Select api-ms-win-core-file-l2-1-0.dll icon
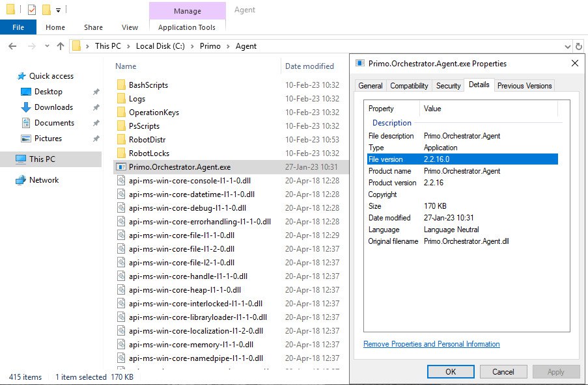 point(121,263)
